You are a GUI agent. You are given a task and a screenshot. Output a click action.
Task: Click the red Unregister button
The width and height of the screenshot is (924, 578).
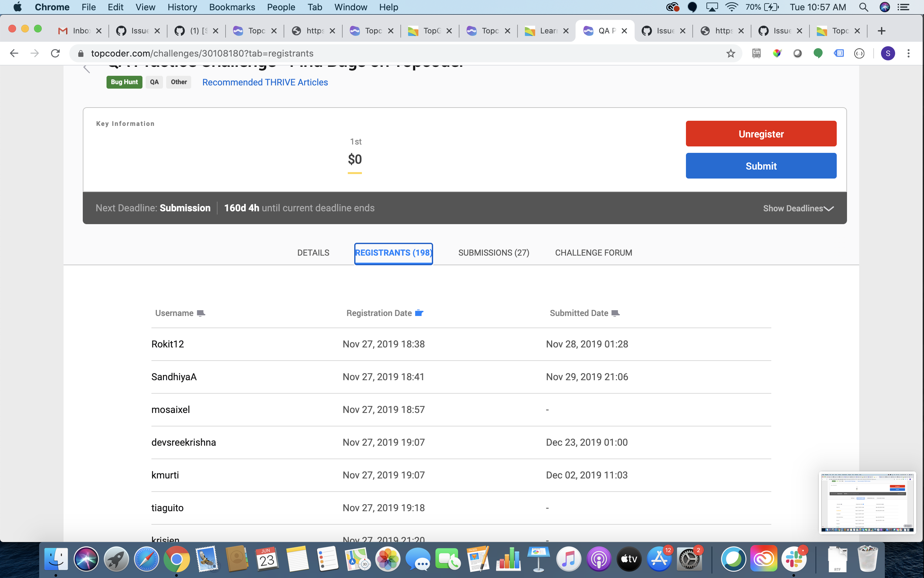pyautogui.click(x=761, y=134)
